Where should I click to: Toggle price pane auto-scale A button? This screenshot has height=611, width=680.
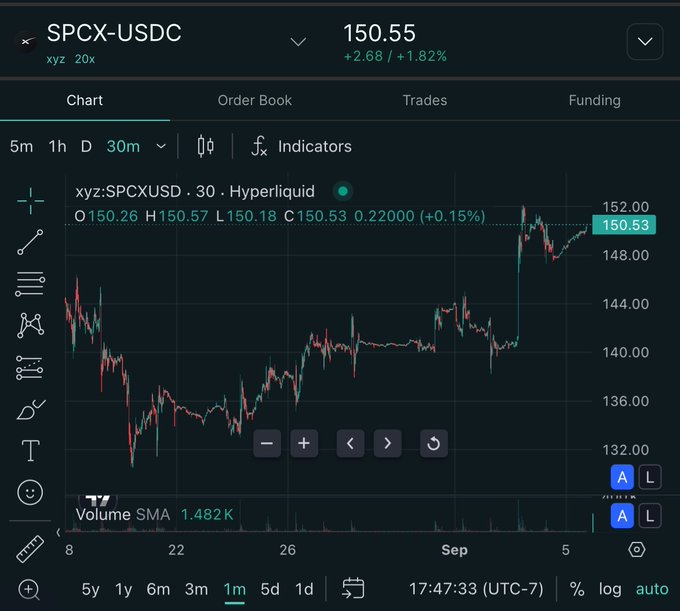(622, 477)
